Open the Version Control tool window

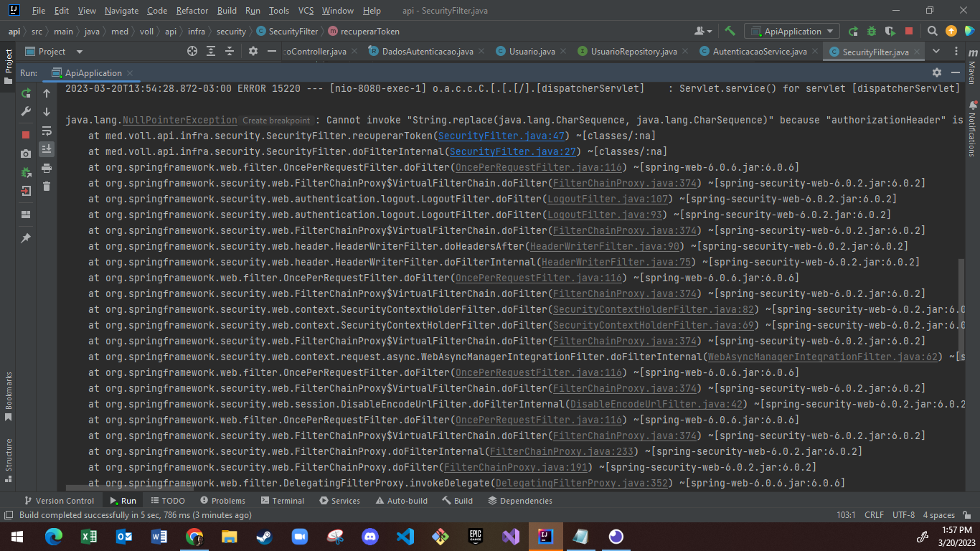click(x=59, y=501)
